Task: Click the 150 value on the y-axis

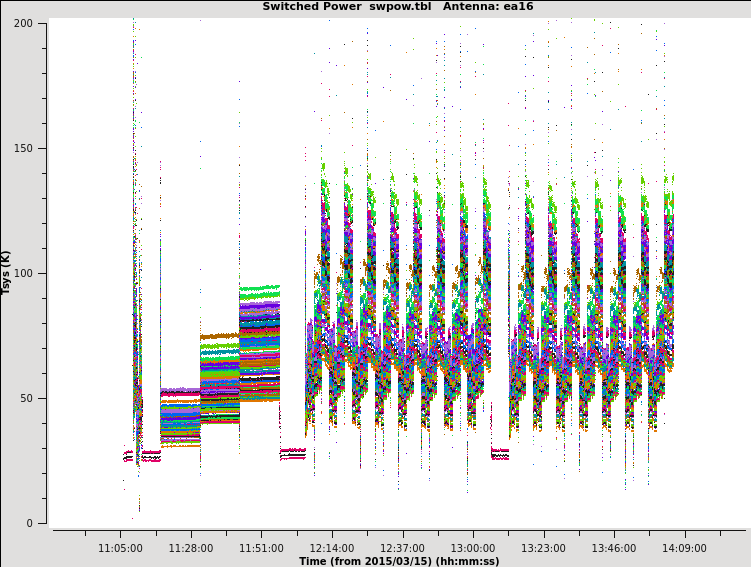Action: [23, 148]
